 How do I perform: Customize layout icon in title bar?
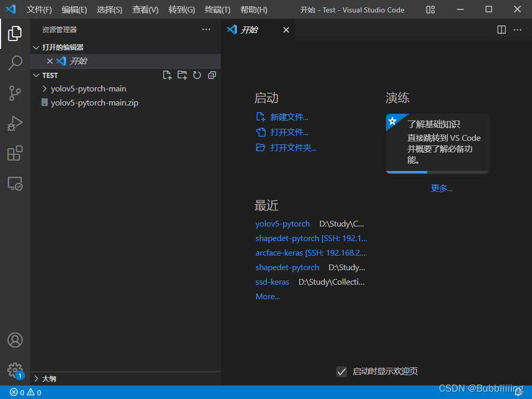[x=430, y=9]
